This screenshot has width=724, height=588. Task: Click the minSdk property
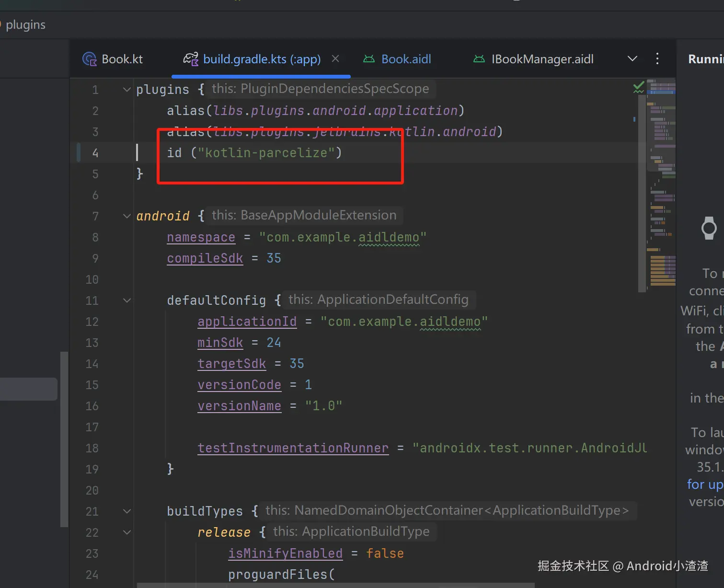point(220,343)
